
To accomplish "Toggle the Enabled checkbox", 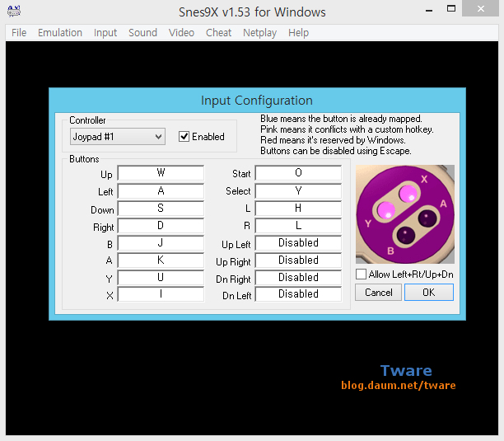I will (x=184, y=137).
